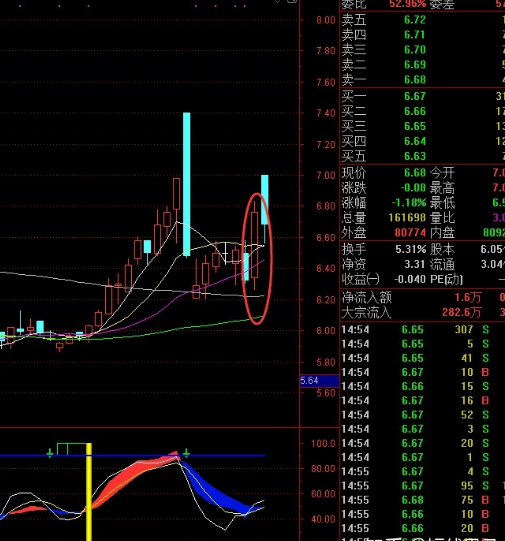Image resolution: width=505 pixels, height=541 pixels.
Task: Click the green down-arrow above the red indicator peak
Action: coord(186,452)
